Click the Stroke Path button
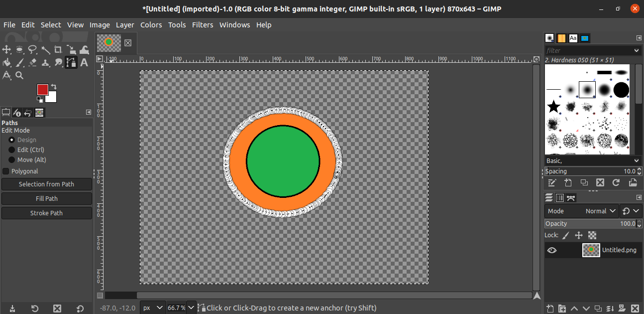 [46, 213]
